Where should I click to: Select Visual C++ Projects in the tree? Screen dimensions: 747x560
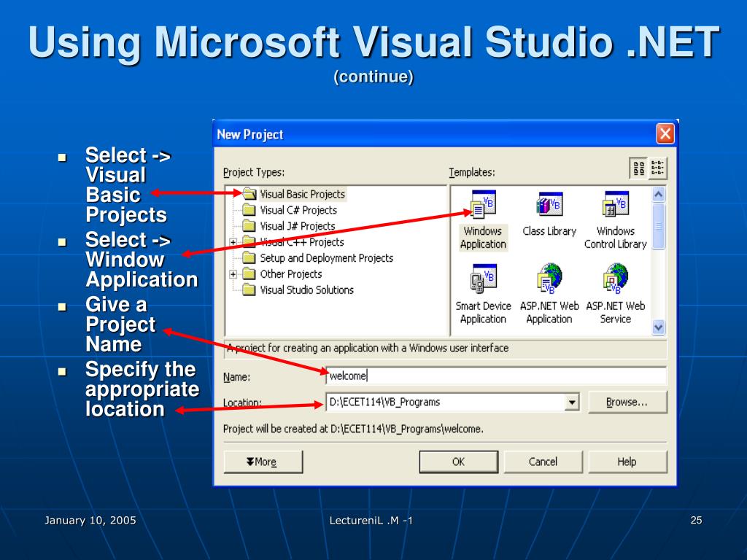pos(301,242)
